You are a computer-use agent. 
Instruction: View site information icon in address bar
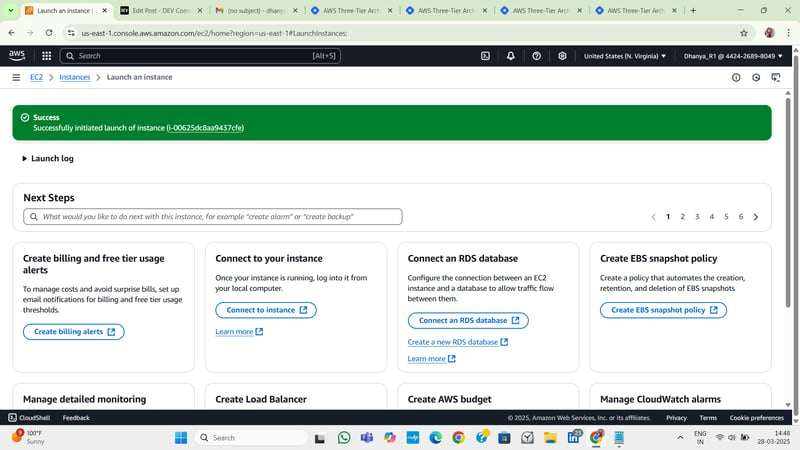[71, 33]
